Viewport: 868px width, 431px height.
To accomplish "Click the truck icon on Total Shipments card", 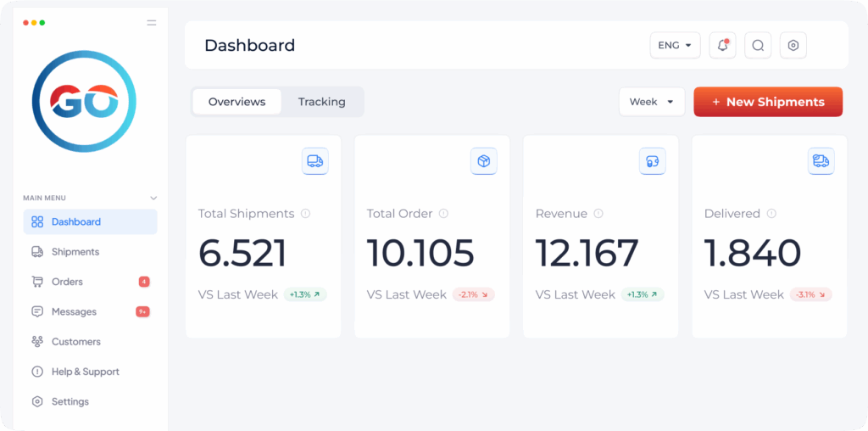I will (314, 161).
